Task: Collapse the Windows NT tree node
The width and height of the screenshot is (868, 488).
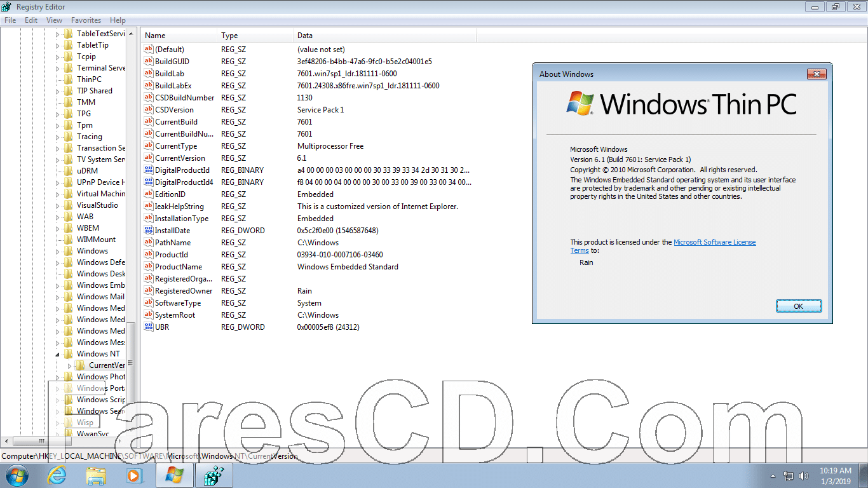Action: pos(58,354)
